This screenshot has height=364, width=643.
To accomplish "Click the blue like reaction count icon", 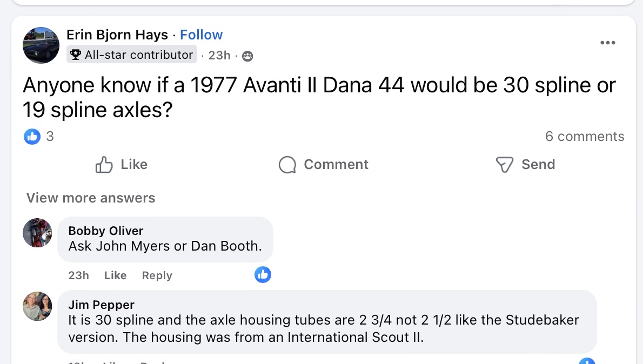I will (x=32, y=137).
